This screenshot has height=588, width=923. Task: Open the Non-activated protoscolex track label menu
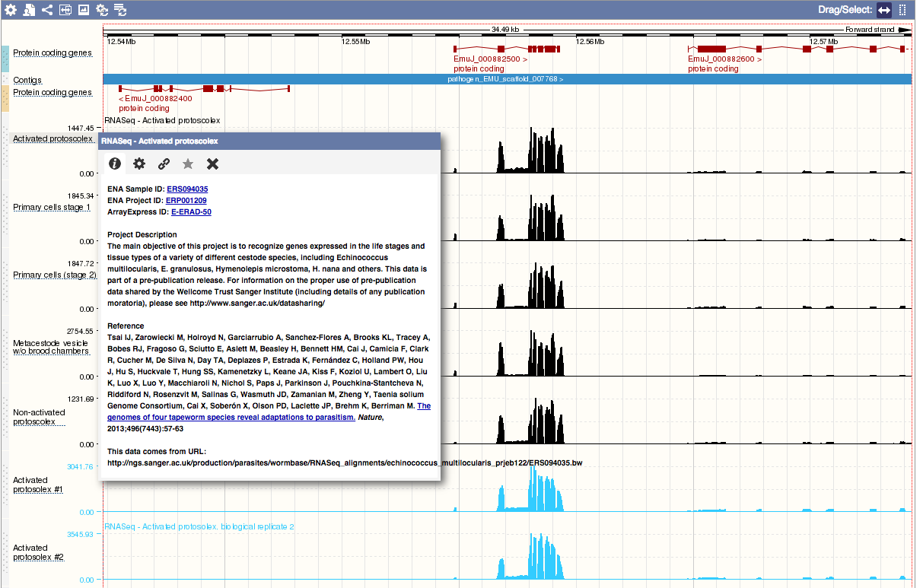(39, 417)
